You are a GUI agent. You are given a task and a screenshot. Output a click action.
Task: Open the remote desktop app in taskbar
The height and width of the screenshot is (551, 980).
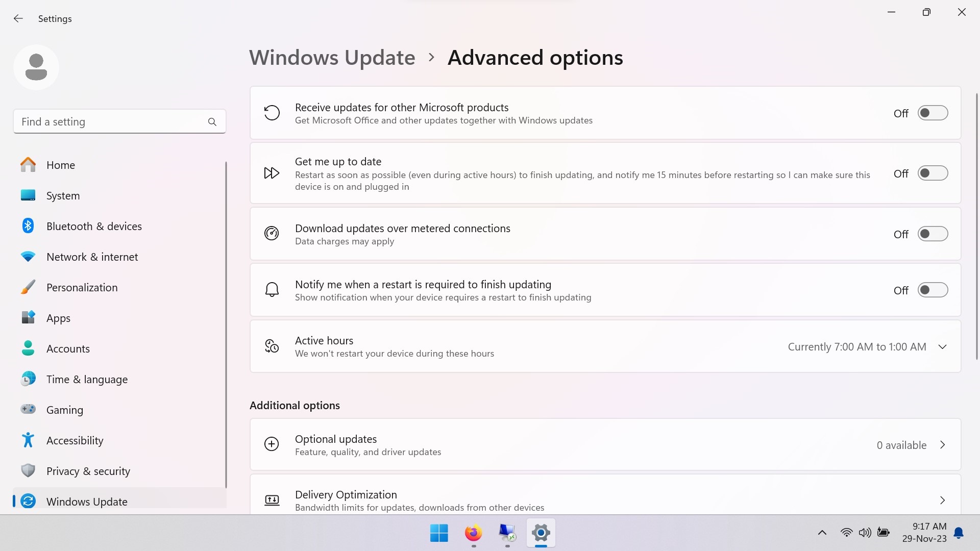[x=507, y=533]
